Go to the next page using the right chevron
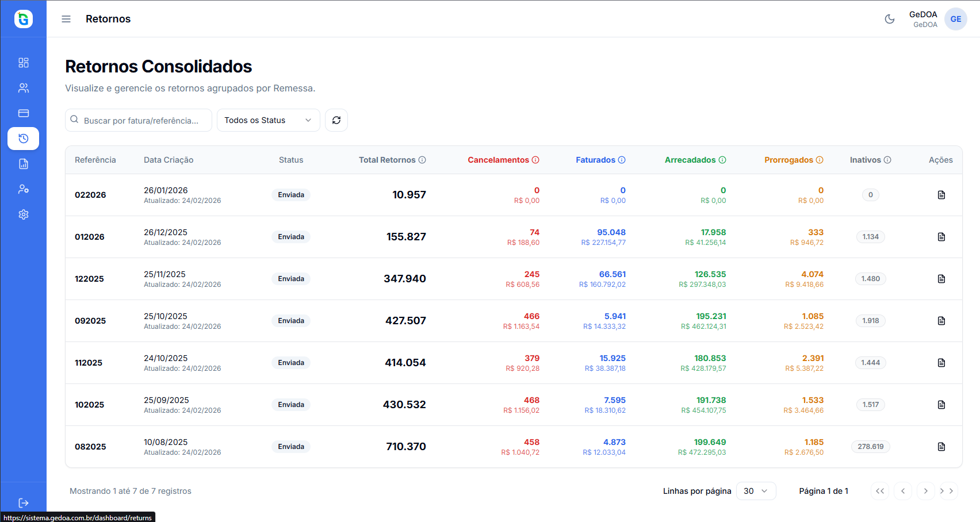Screen dimensions: 980x522 (x=925, y=491)
